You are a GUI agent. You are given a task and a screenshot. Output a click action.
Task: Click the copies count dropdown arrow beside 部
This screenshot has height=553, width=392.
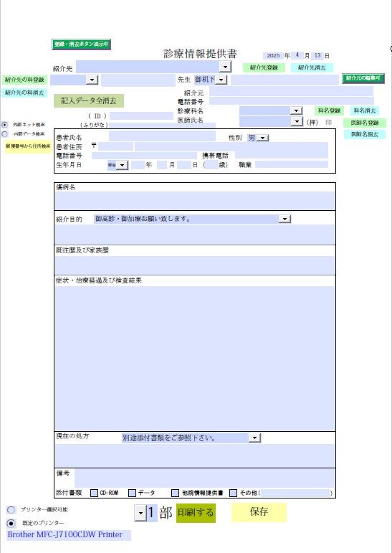click(140, 513)
